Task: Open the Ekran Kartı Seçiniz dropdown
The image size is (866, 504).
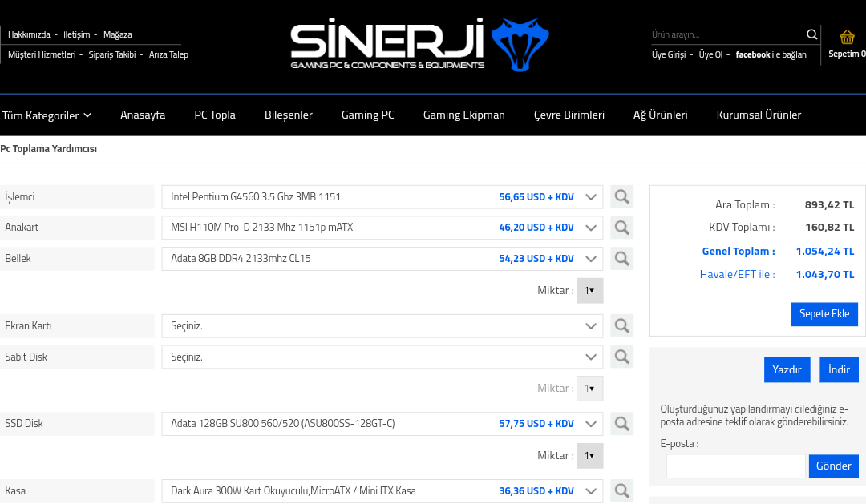Action: [382, 325]
